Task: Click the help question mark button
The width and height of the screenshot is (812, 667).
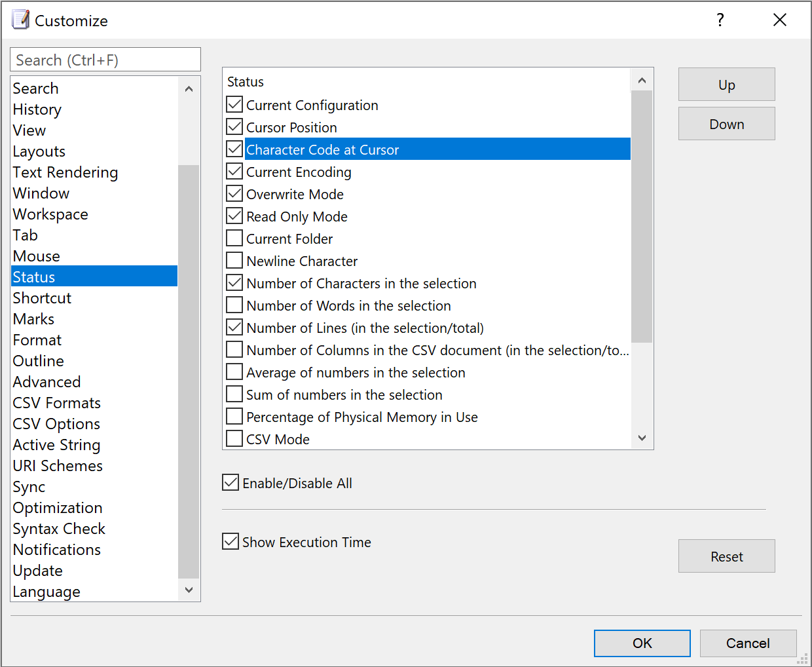Action: tap(720, 20)
